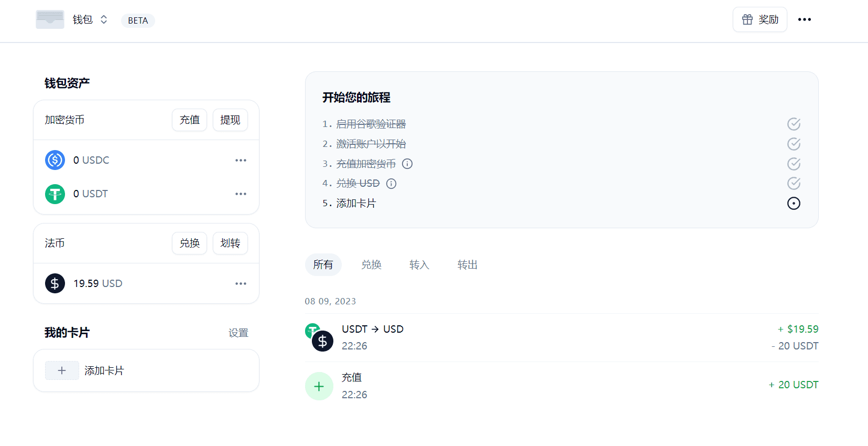Open the 钱包 switcher dropdown
Screen dimensions: 868x446
click(103, 19)
